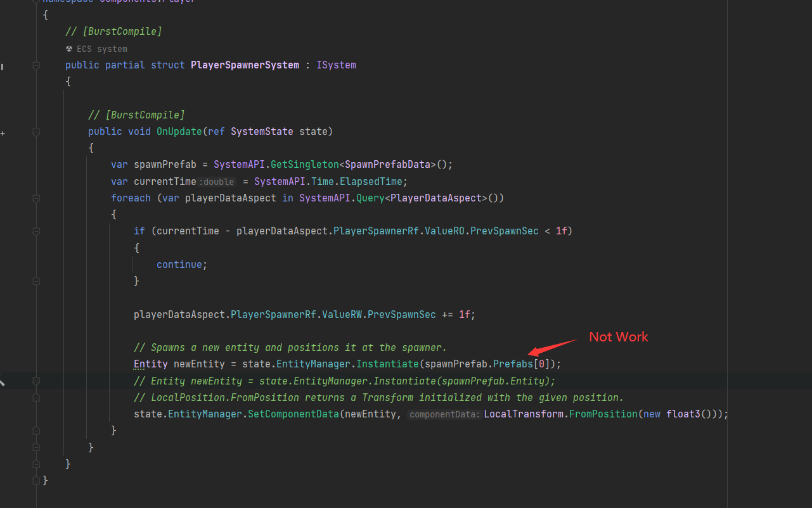Screen dimensions: 812x508
Task: Collapse the if statement block
Action: [x=36, y=230]
